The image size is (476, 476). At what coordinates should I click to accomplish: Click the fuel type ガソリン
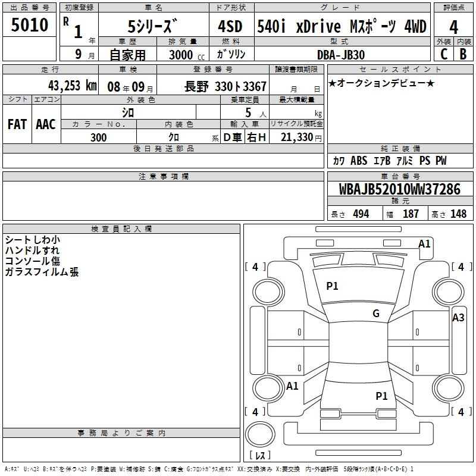pyautogui.click(x=231, y=54)
